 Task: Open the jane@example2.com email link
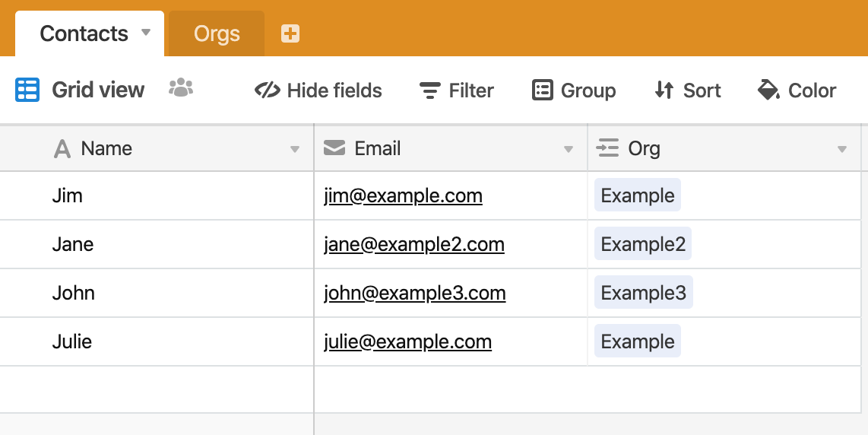414,244
